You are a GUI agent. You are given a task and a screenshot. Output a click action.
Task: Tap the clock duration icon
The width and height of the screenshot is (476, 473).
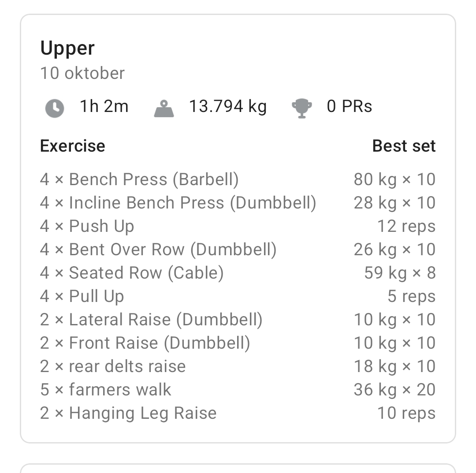pos(55,108)
